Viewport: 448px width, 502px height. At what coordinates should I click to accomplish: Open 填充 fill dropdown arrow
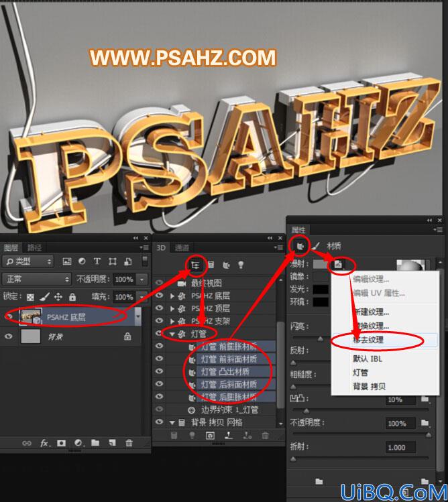point(142,297)
